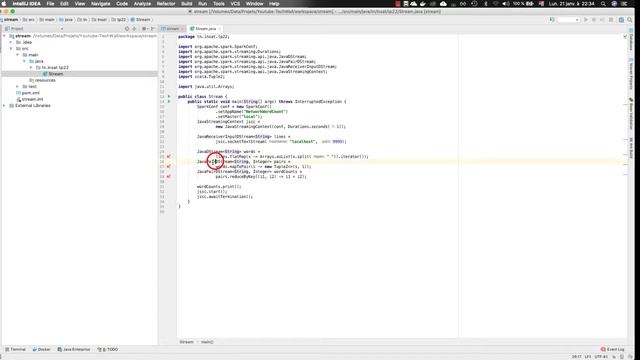Open the File menu

(x=50, y=4)
